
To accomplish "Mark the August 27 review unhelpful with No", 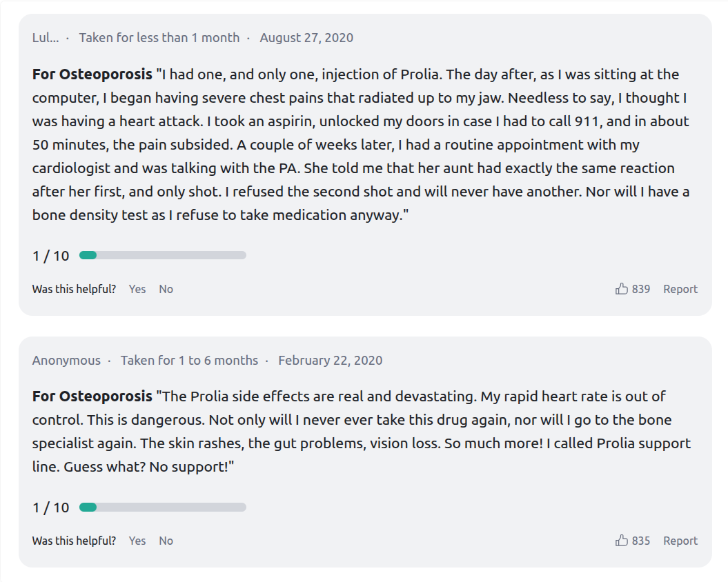I will point(166,289).
